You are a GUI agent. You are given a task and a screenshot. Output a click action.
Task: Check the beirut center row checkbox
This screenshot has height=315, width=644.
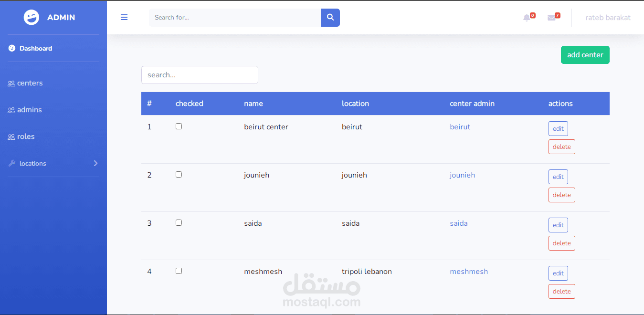click(x=179, y=126)
